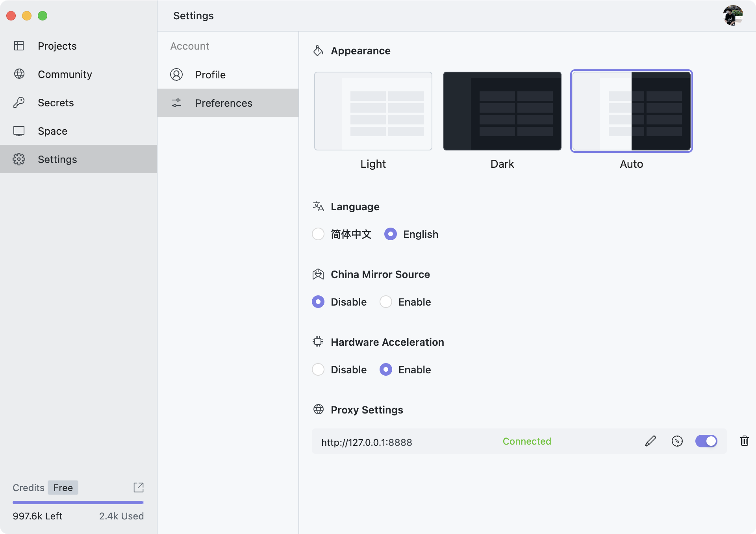Click the pencil edit proxy icon
This screenshot has width=756, height=534.
pos(650,441)
